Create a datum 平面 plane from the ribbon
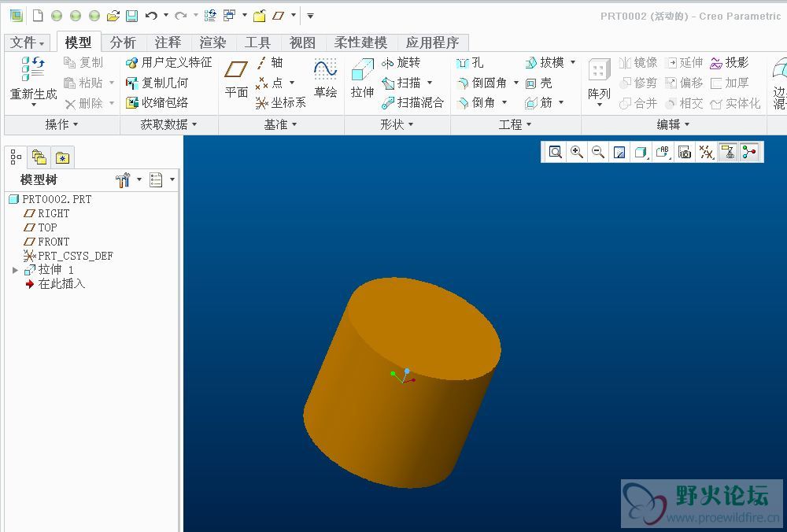 [x=236, y=77]
